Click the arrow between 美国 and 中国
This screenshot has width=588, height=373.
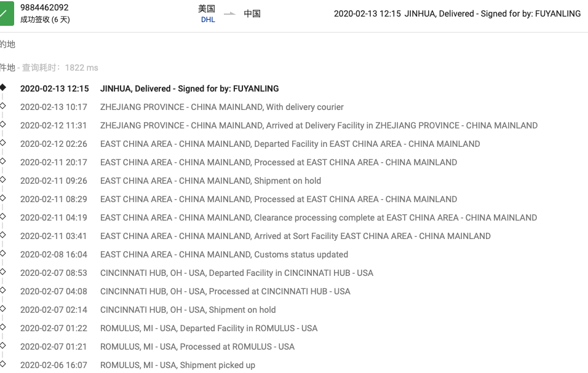(x=229, y=14)
